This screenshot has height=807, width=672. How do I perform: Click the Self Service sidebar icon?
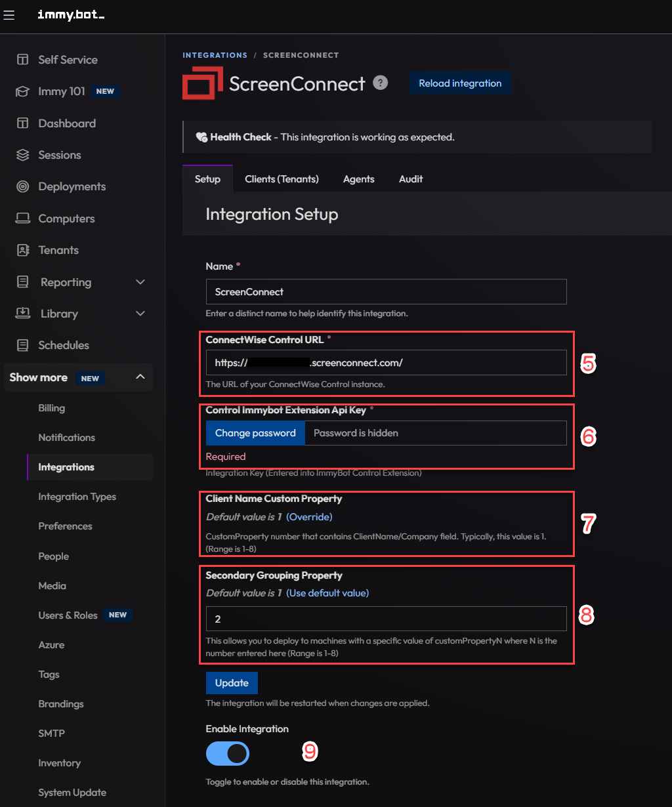(x=23, y=60)
